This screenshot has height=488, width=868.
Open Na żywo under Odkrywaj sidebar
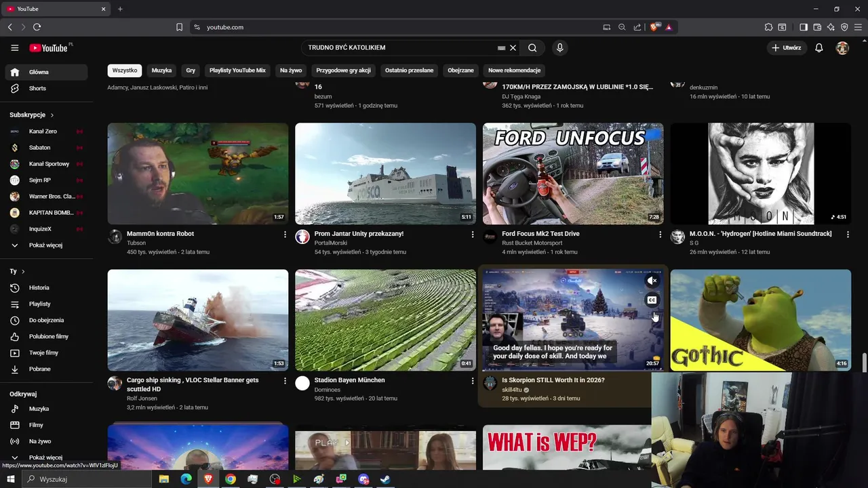[46, 441]
